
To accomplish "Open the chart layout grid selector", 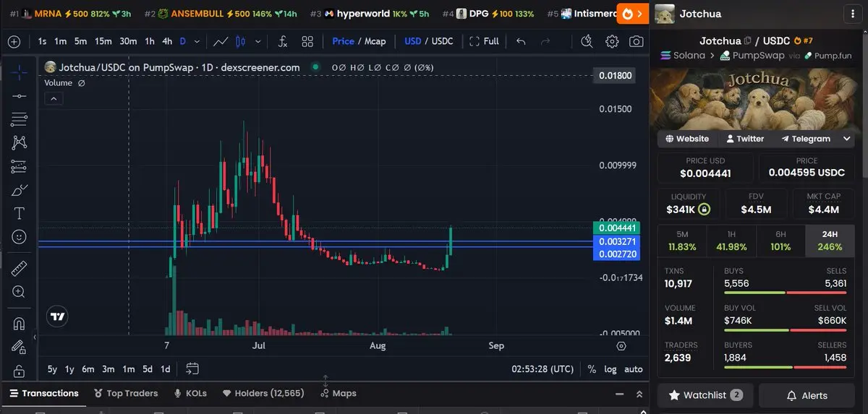I will coord(307,42).
